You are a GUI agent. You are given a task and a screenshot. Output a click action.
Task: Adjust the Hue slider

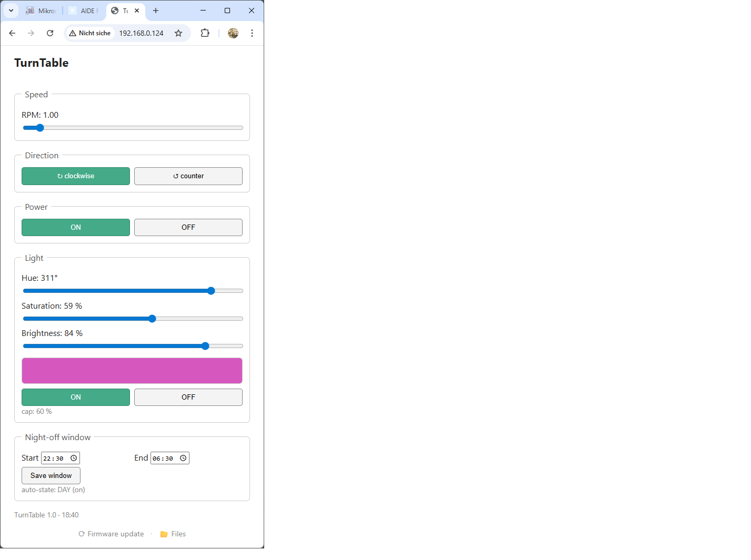click(x=133, y=291)
